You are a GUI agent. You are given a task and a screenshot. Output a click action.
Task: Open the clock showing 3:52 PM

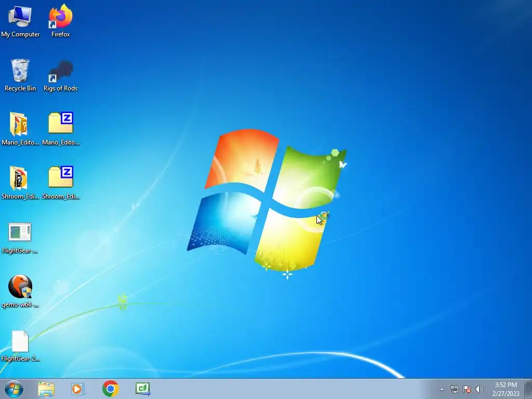(x=506, y=385)
